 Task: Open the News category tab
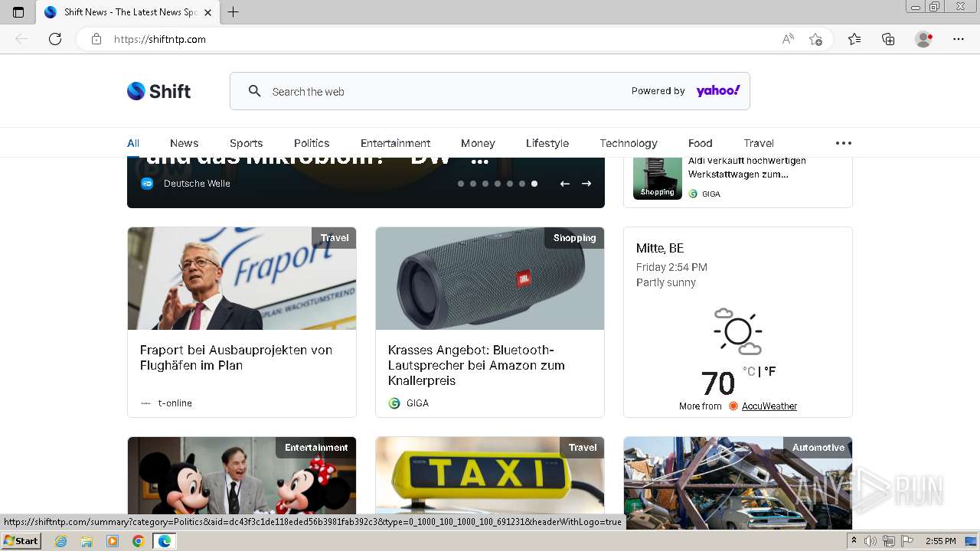[184, 143]
